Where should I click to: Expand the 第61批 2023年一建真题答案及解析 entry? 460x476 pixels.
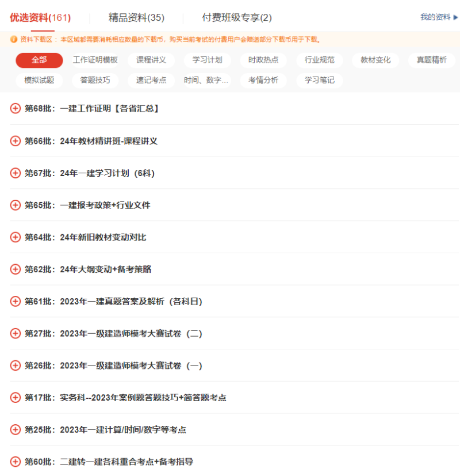(15, 301)
